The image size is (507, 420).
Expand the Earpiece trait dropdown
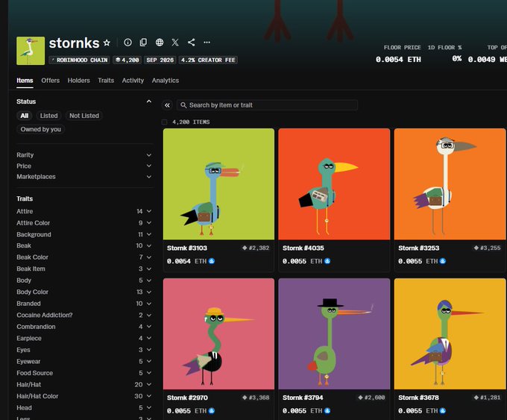[84, 338]
